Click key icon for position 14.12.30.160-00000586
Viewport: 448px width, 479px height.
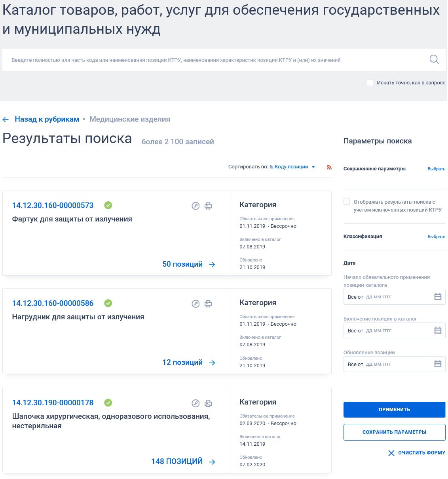coord(196,303)
